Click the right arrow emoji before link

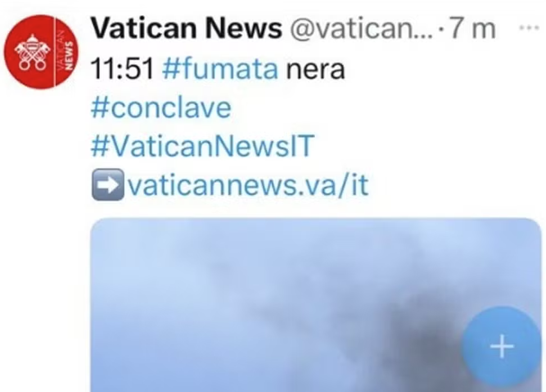click(x=107, y=185)
